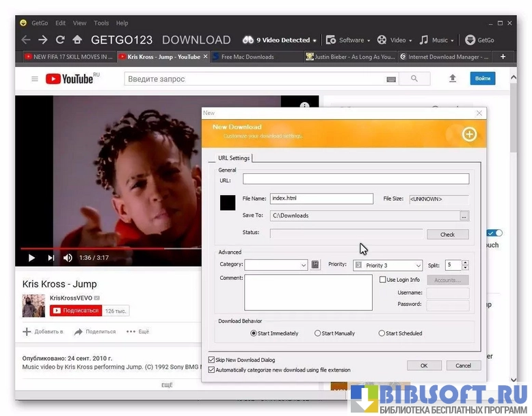
Task: Open the 9 Video Detected dropdown
Action: tap(280, 40)
